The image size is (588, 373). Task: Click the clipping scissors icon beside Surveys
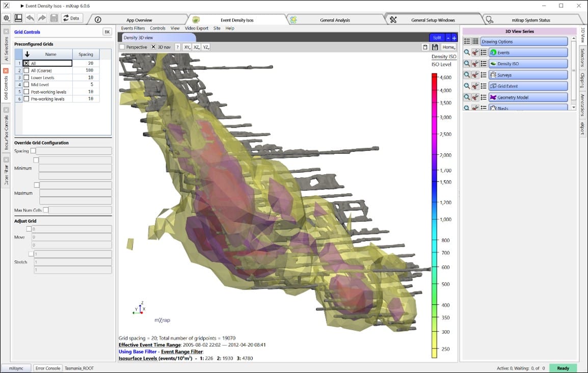(x=475, y=75)
